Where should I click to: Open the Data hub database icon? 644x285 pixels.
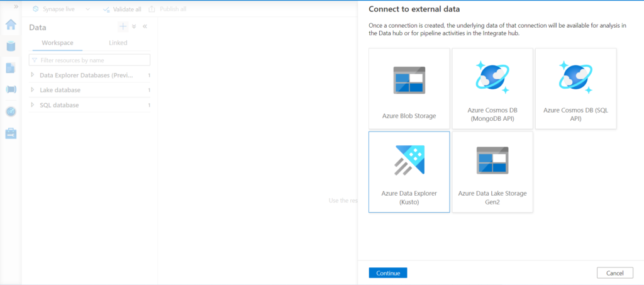[11, 46]
